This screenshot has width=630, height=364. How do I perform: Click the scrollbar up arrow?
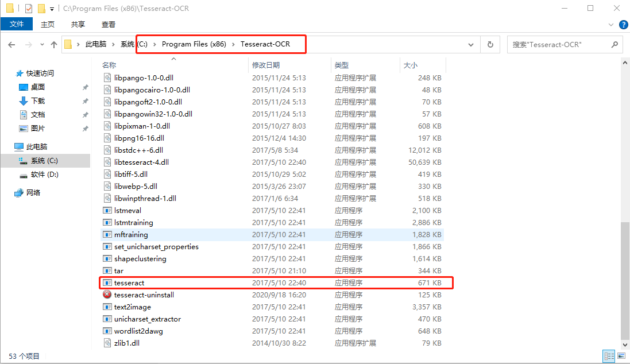click(x=625, y=63)
